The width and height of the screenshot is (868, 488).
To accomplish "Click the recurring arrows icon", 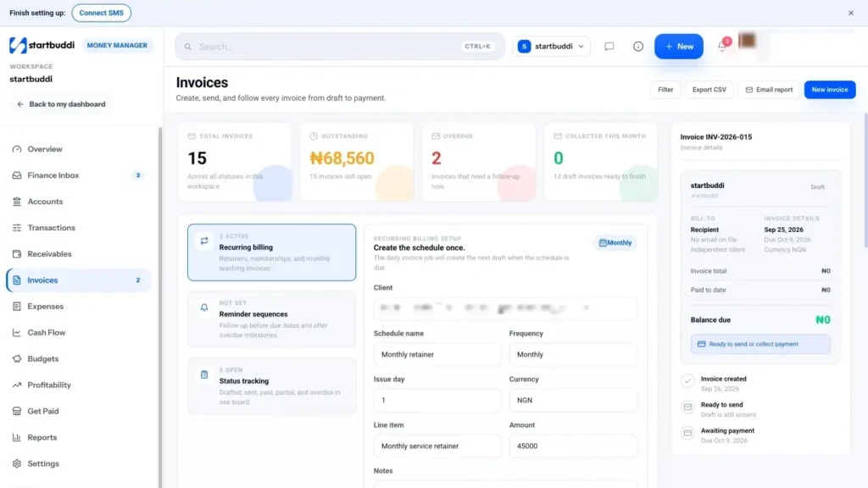I will (204, 241).
